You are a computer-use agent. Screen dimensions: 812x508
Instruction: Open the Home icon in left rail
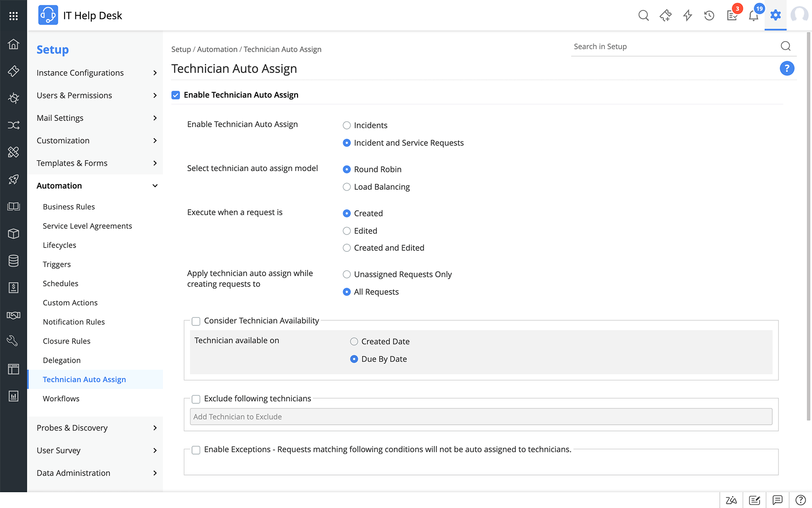[13, 44]
